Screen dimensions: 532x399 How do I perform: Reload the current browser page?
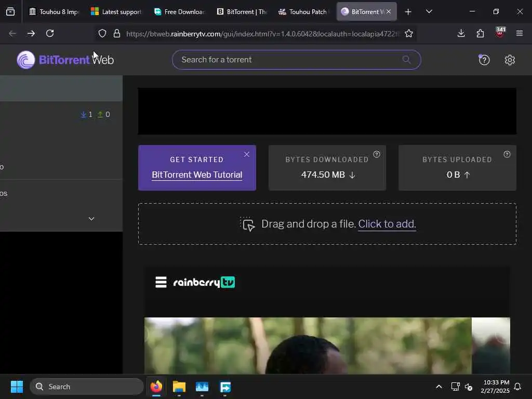tap(50, 33)
